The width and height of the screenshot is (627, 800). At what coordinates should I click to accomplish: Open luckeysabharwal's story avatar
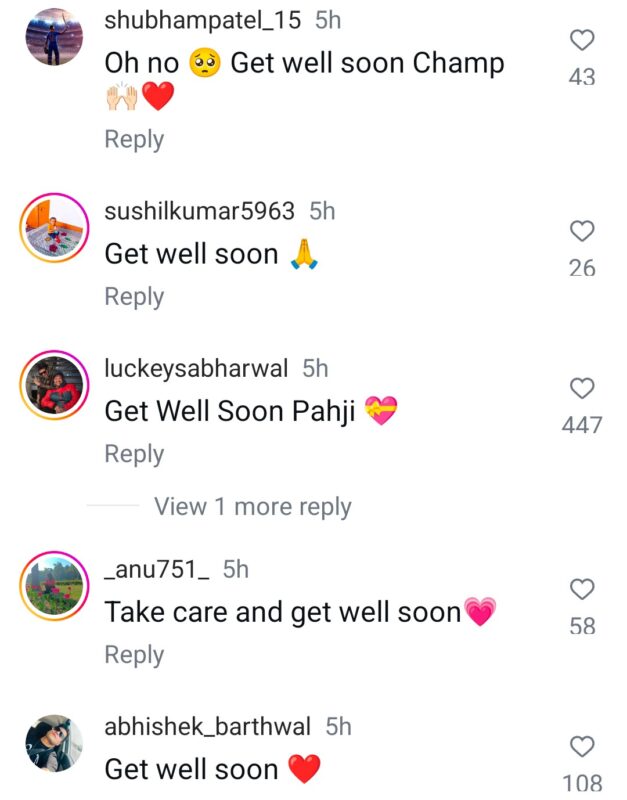tap(54, 385)
